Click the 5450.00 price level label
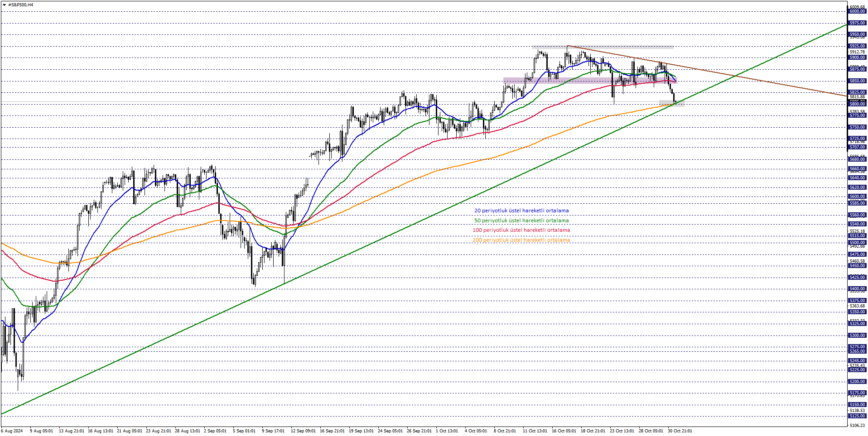The image size is (868, 436). (x=857, y=266)
